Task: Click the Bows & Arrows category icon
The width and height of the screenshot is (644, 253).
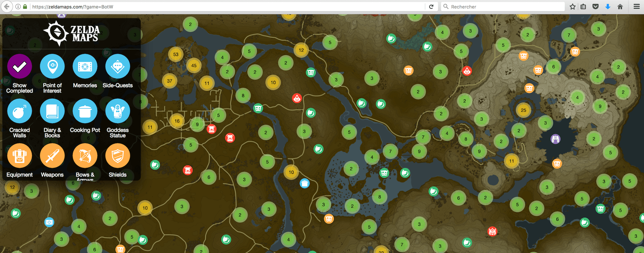Action: (x=85, y=156)
